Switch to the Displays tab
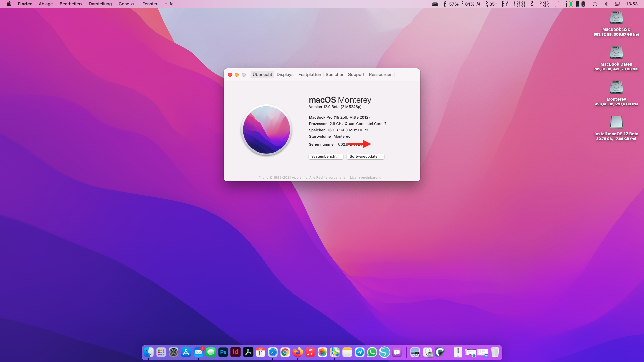644x362 pixels. click(x=285, y=75)
